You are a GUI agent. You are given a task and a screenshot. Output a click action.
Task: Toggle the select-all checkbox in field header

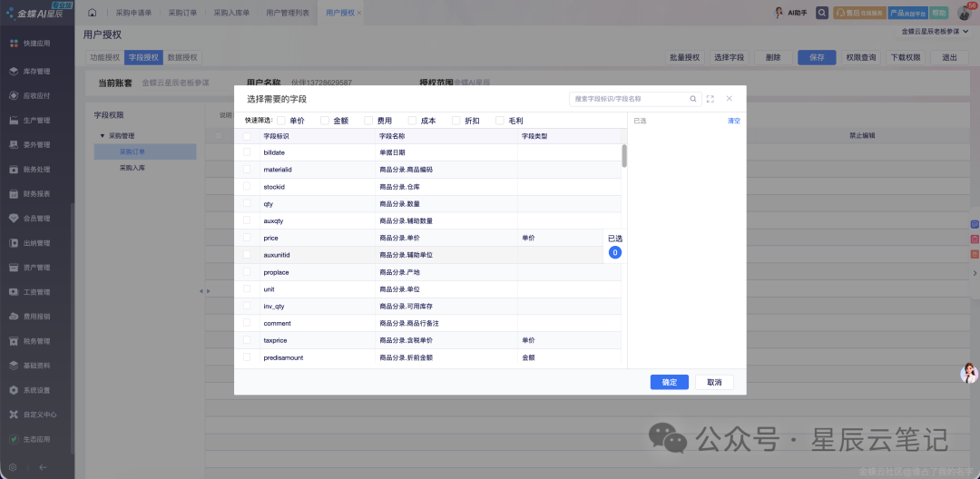[247, 136]
